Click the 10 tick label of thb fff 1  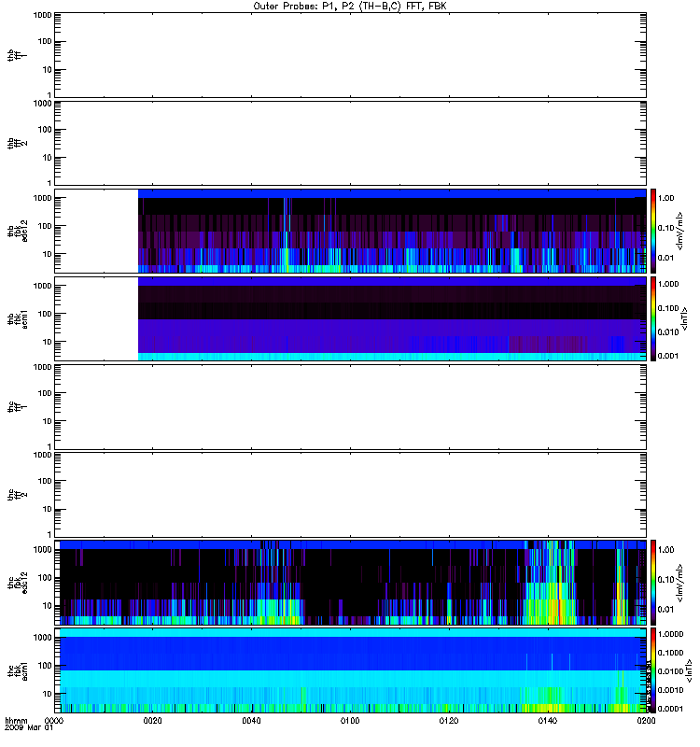click(48, 69)
